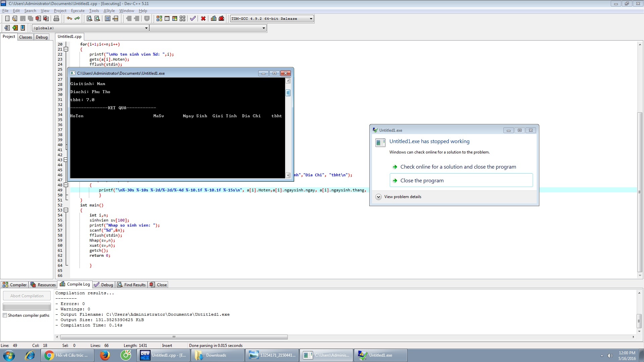Viewport: 644px width, 362px height.
Task: Click the profile analysis bar chart icon
Action: 214,18
